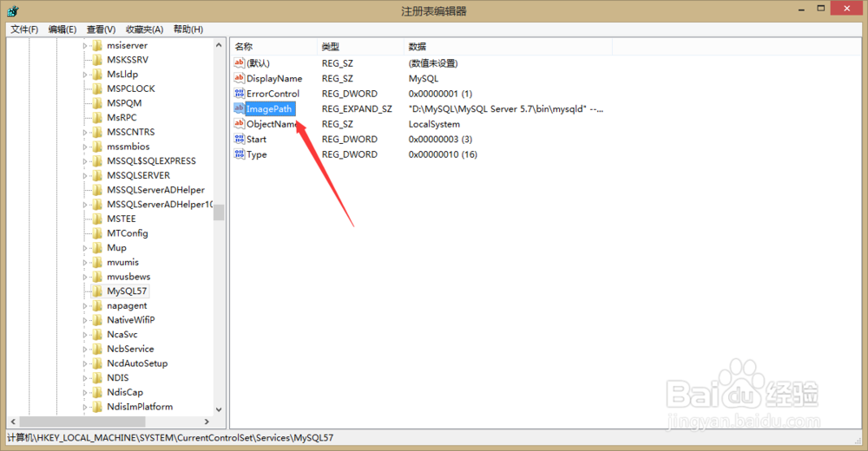This screenshot has height=451, width=868.
Task: Expand the NativeWifiP key
Action: pos(85,320)
